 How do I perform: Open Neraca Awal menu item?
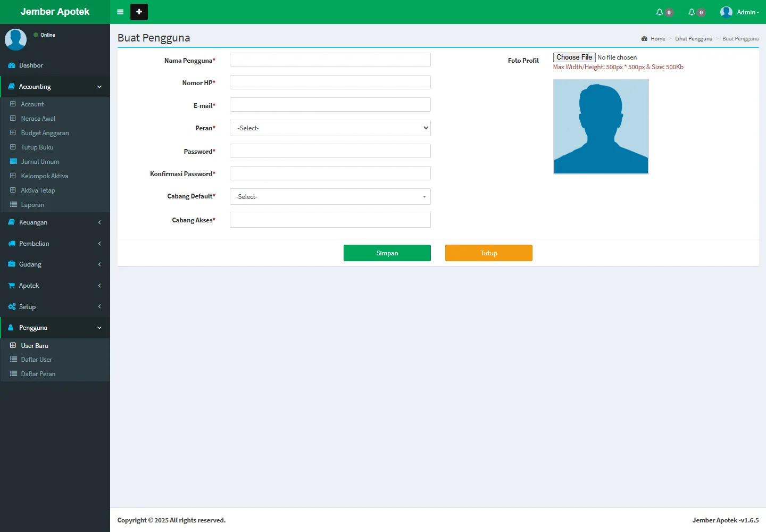pos(38,119)
